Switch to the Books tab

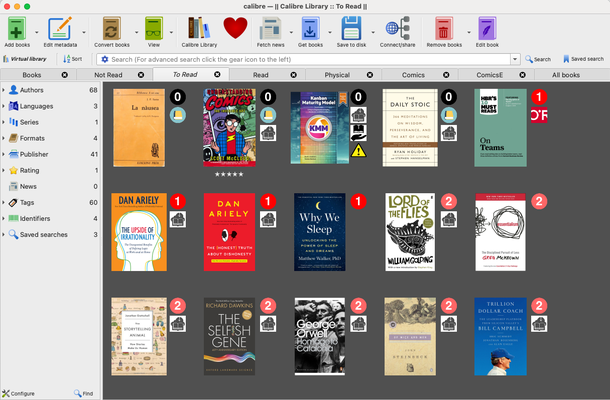coord(32,75)
